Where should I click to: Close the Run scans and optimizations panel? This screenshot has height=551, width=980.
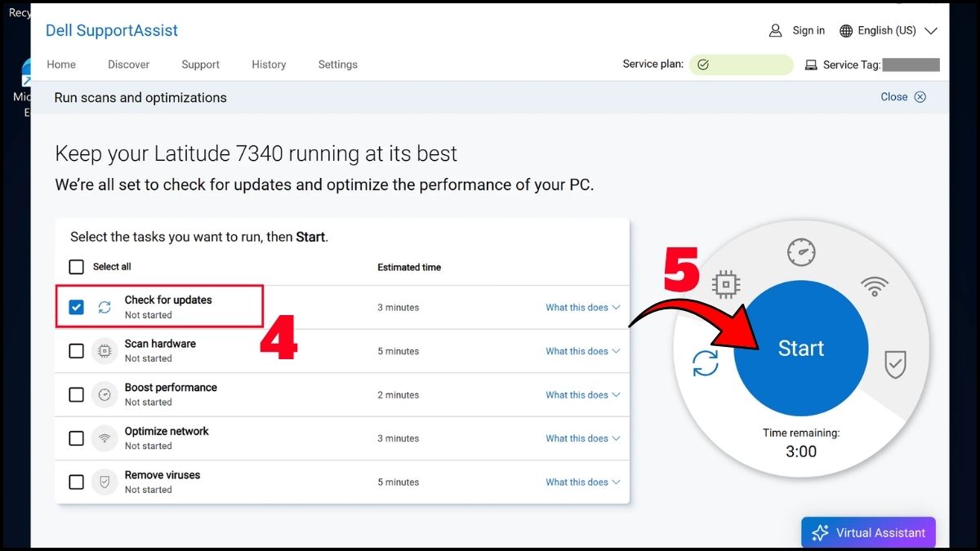click(903, 96)
